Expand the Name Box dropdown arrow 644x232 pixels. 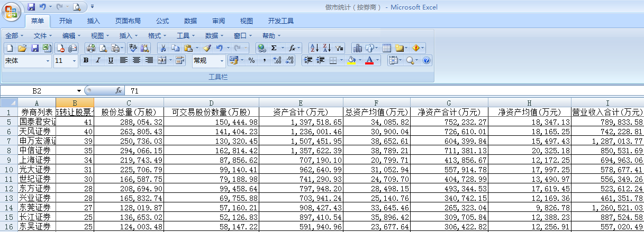[x=79, y=91]
